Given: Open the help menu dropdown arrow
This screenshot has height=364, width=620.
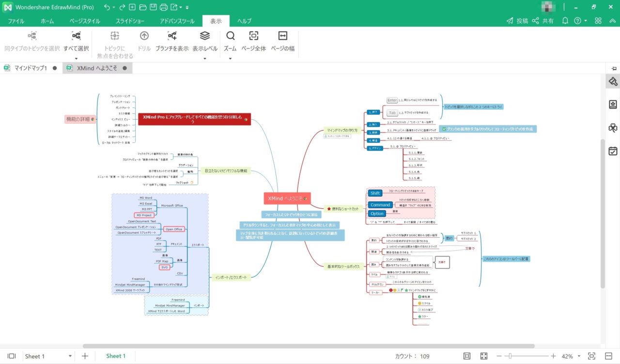Looking at the screenshot, I should pyautogui.click(x=585, y=21).
